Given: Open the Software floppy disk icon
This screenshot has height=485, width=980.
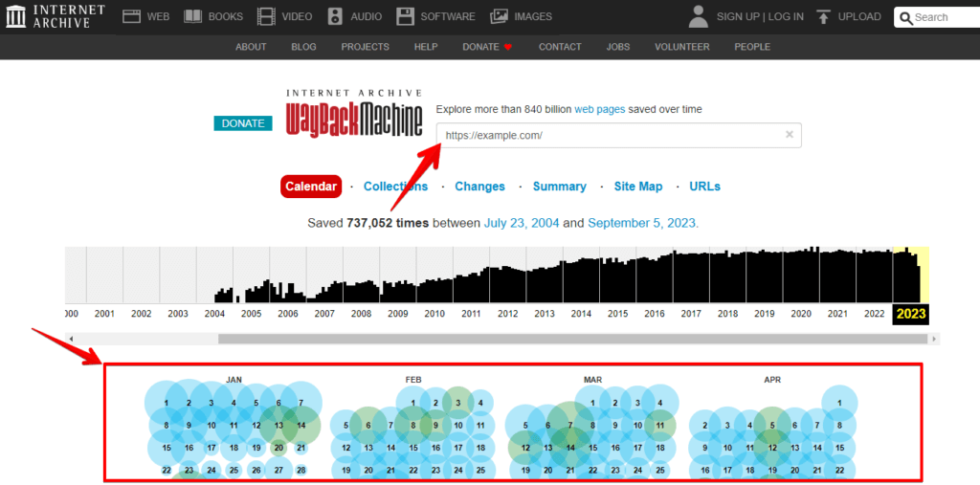Looking at the screenshot, I should 406,17.
